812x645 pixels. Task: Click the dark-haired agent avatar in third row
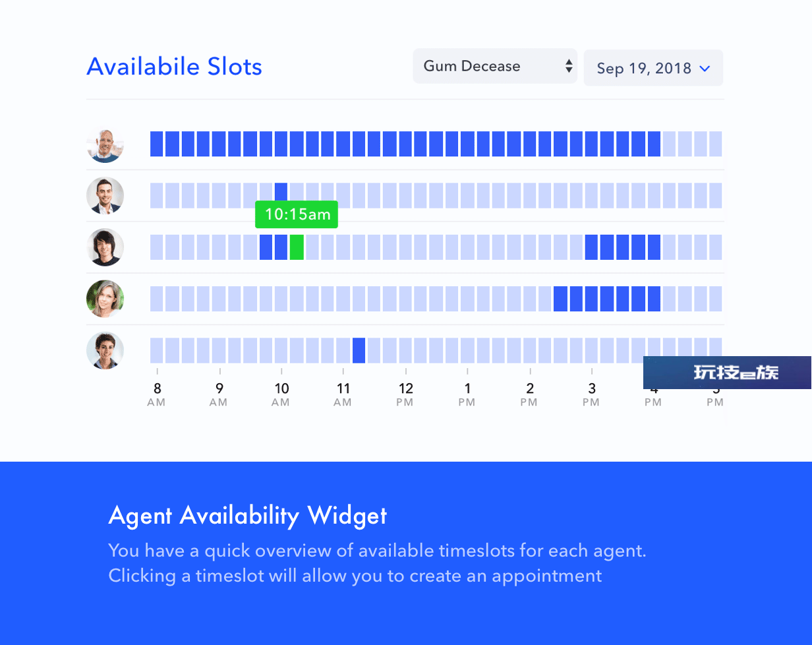click(105, 247)
